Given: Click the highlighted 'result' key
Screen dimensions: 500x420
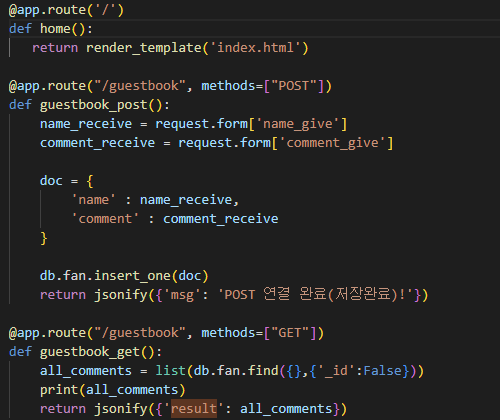Looking at the screenshot, I should click(x=194, y=409).
